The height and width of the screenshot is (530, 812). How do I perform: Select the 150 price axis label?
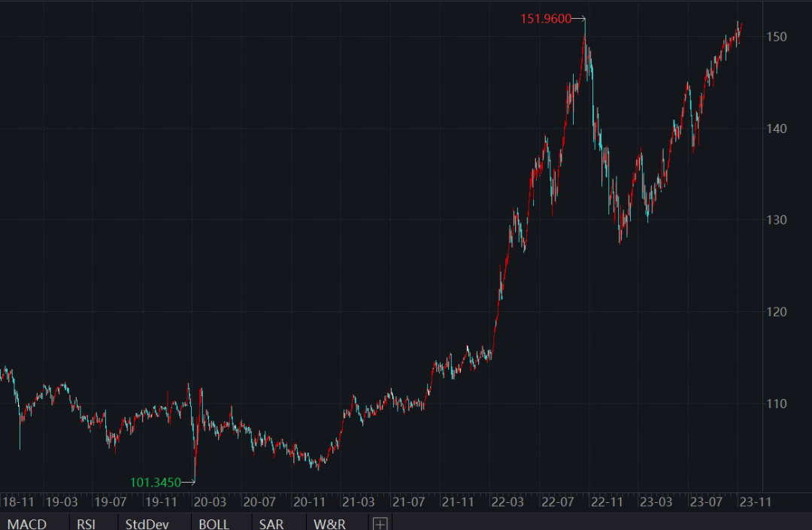[776, 37]
